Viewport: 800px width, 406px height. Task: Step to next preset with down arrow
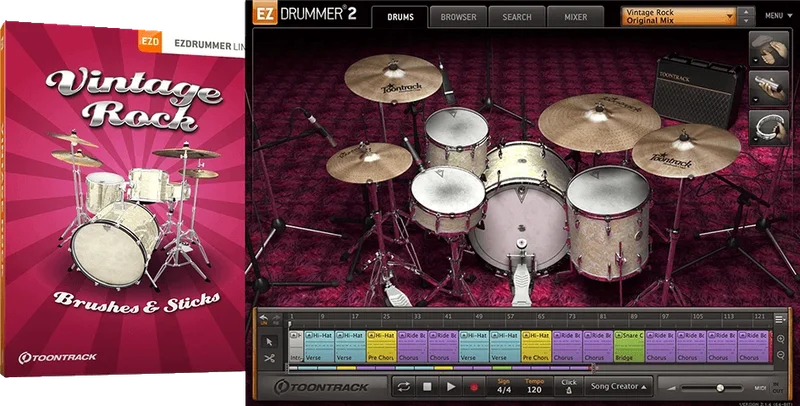tap(747, 21)
